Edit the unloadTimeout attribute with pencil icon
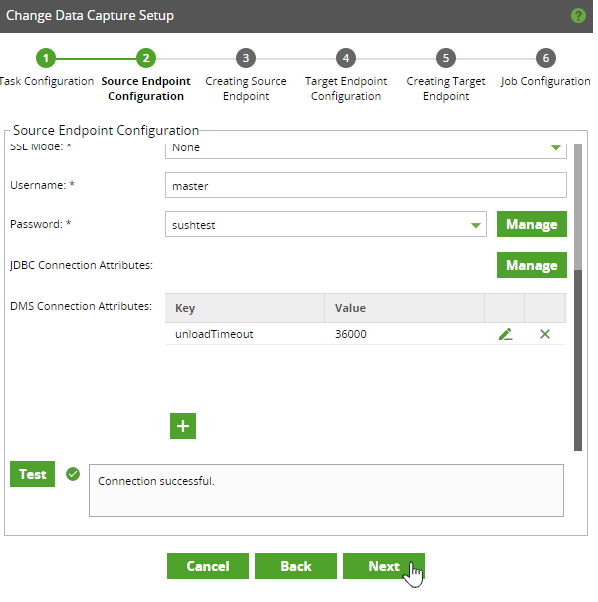The image size is (598, 602). [x=505, y=334]
